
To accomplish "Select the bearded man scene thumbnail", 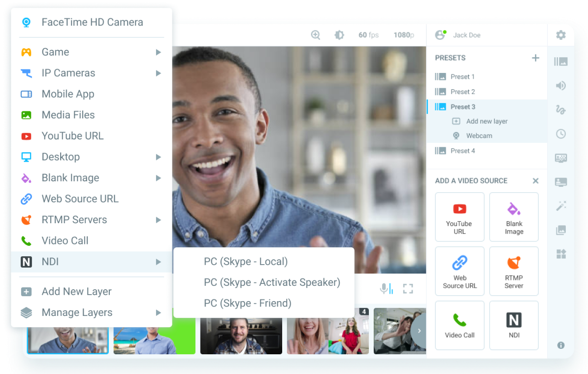I will click(x=241, y=336).
